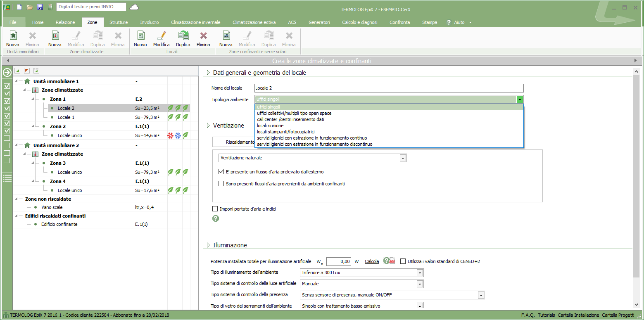The height and width of the screenshot is (320, 644).
Task: Open Cartella Installazione link
Action: [x=578, y=315]
